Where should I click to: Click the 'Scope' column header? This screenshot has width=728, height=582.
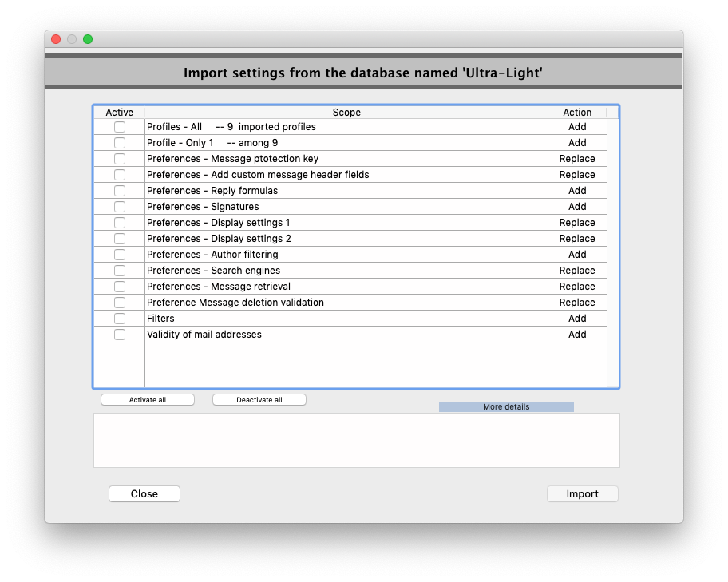tap(346, 112)
